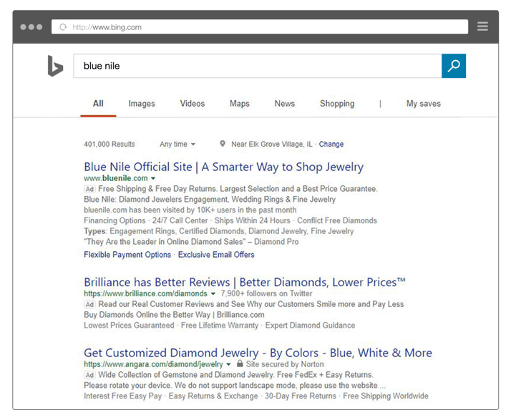Switch to the Videos tab
The image size is (511, 420).
tap(193, 104)
